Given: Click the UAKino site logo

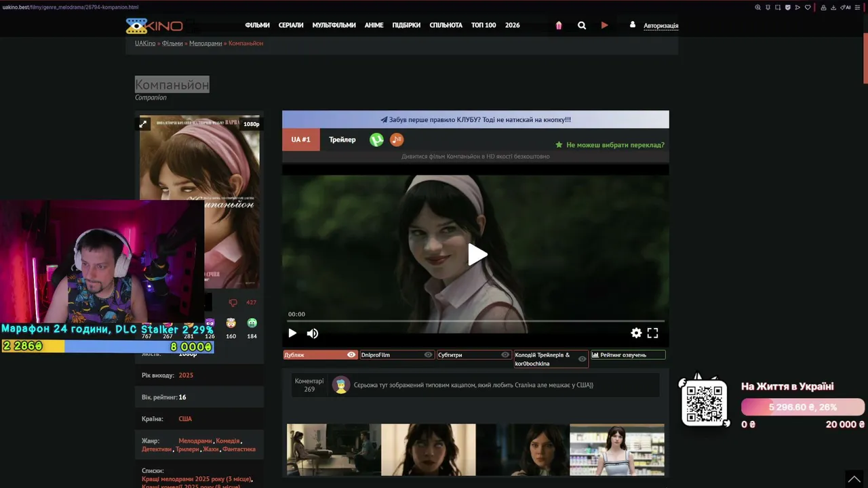Looking at the screenshot, I should coord(154,26).
